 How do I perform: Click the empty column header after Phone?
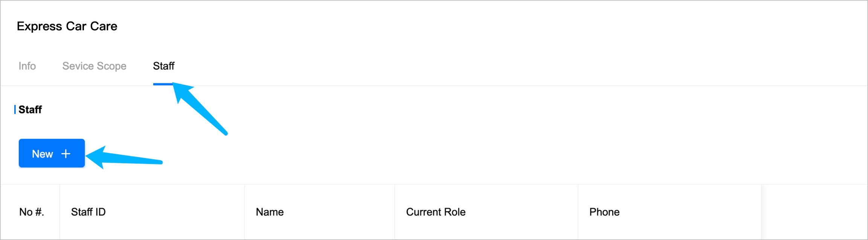tap(814, 212)
